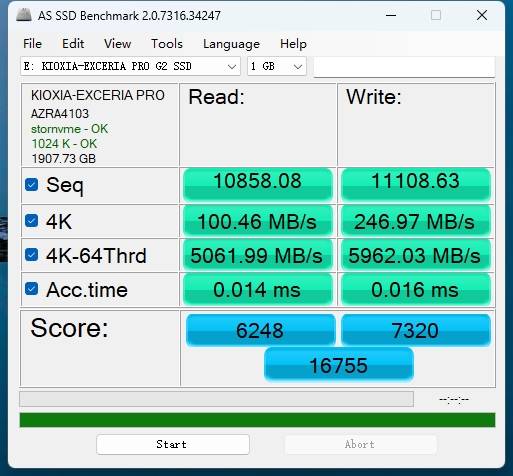The height and width of the screenshot is (476, 513).
Task: Open the Help menu
Action: coord(293,44)
